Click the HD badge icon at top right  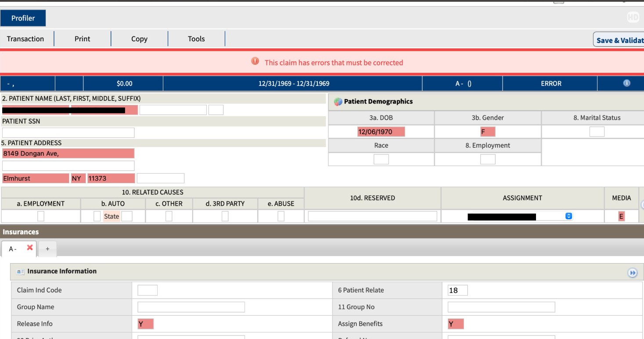[x=633, y=18]
